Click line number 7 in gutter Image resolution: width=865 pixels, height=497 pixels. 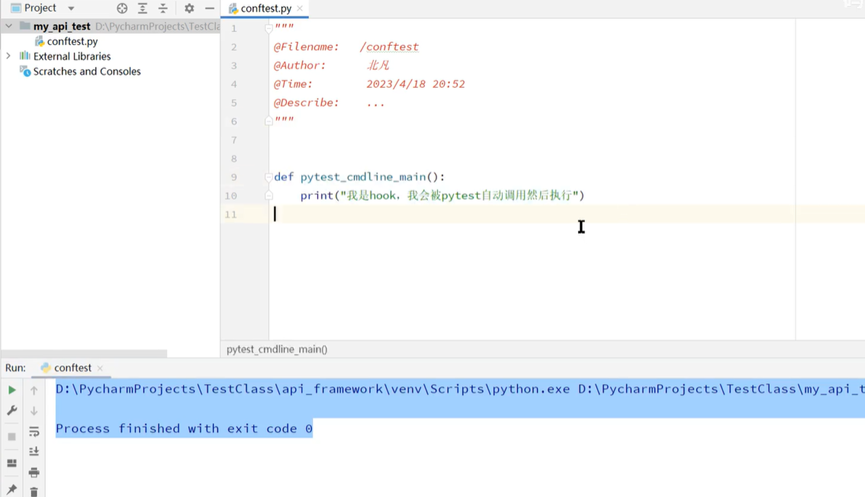click(x=234, y=140)
